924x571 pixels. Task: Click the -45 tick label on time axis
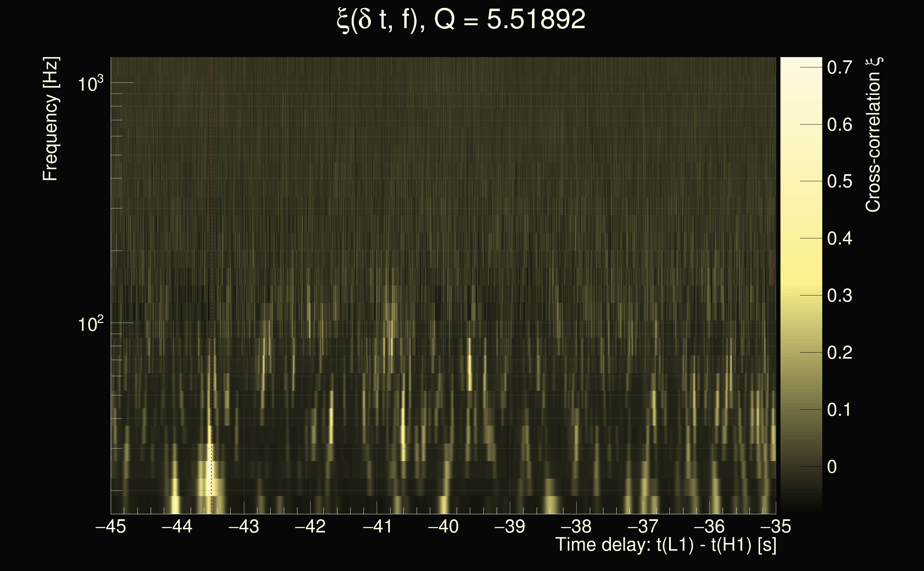(111, 527)
